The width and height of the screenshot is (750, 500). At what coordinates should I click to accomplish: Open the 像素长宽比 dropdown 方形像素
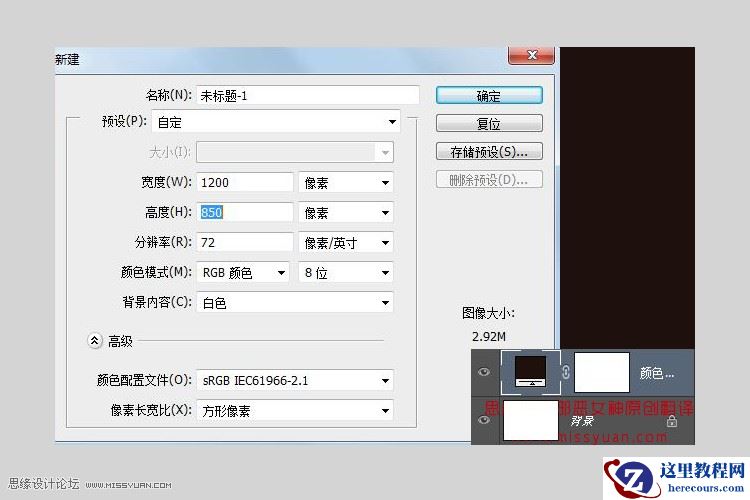click(x=295, y=411)
